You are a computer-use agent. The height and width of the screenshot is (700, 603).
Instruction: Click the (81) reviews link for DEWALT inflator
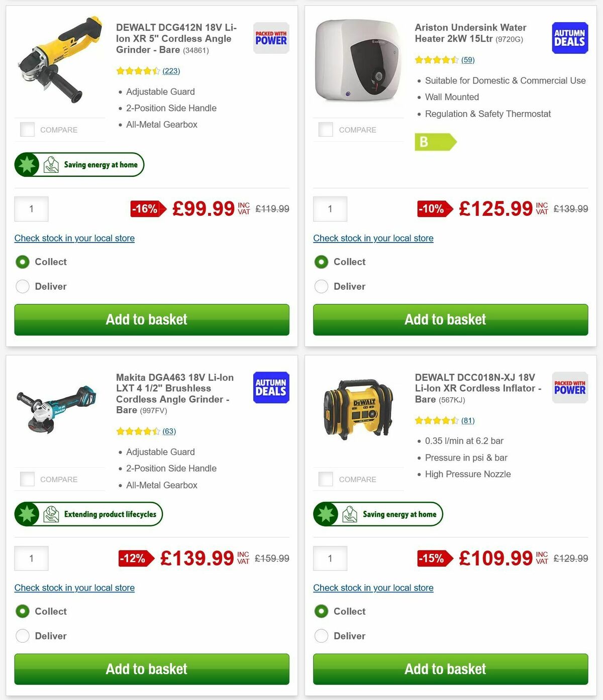(x=467, y=420)
